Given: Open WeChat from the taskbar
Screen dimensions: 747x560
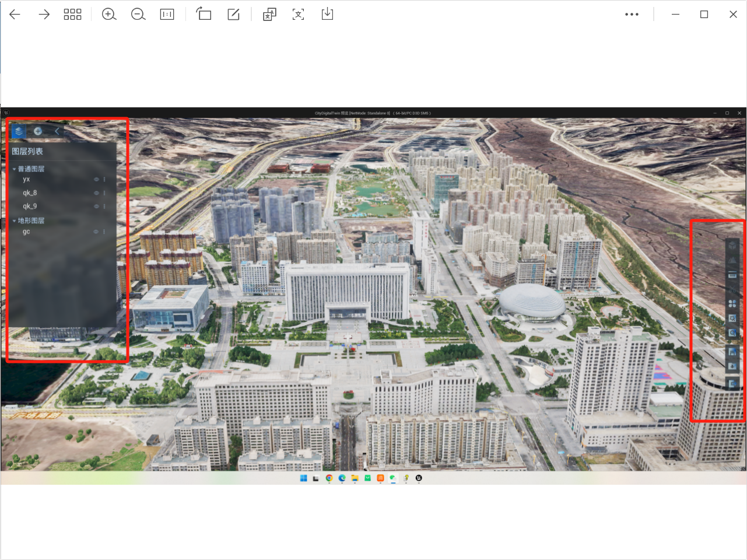Looking at the screenshot, I should (393, 478).
